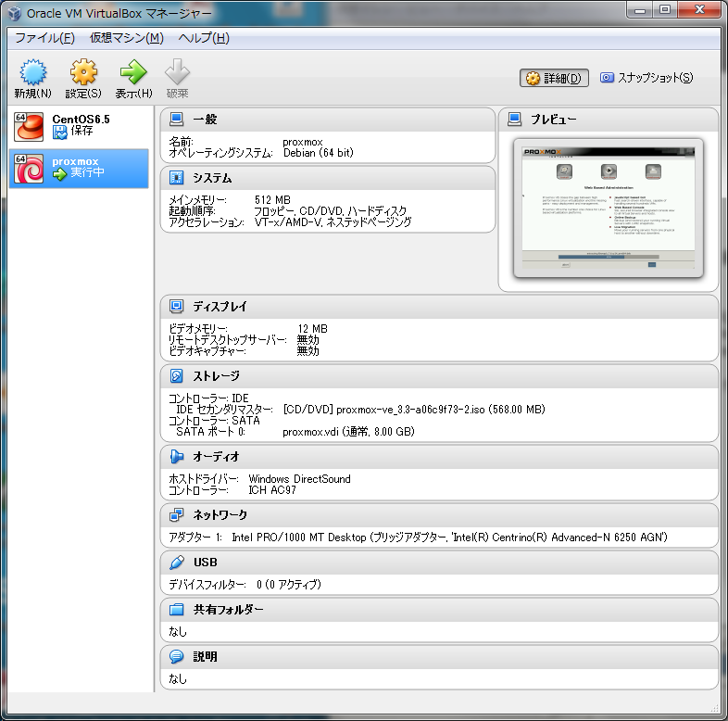The height and width of the screenshot is (721, 728).
Task: Click the VT-x/AMD-V acceleration value
Action: (x=333, y=222)
